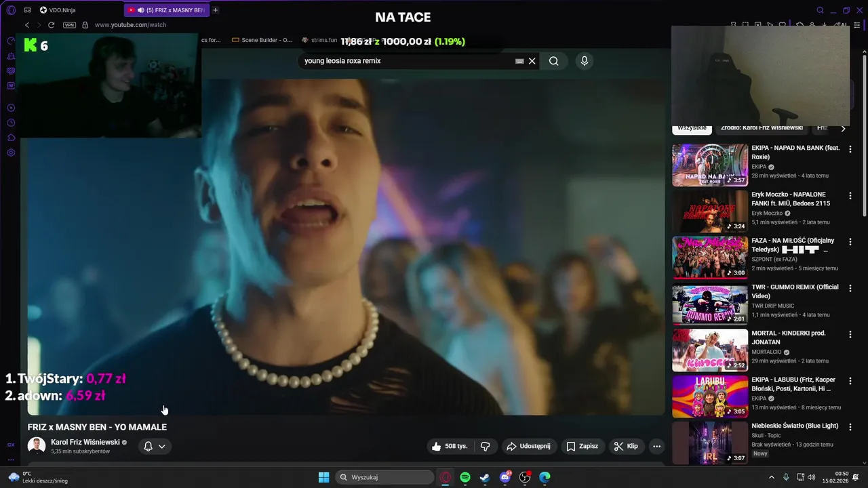Open options for Niebieskie Światło video
868x488 pixels.
coord(850,427)
